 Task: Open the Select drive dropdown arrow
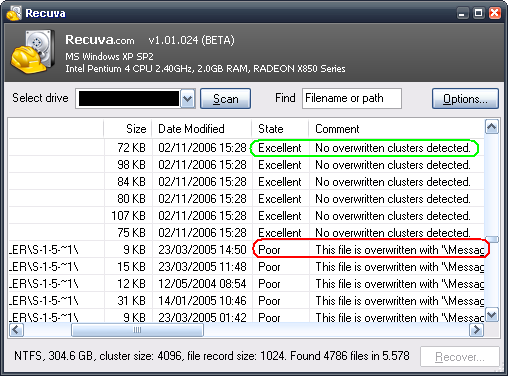pyautogui.click(x=188, y=99)
